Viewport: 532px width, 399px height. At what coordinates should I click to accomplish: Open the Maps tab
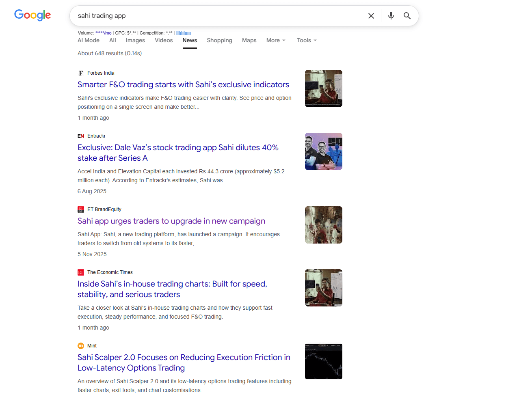pyautogui.click(x=249, y=40)
